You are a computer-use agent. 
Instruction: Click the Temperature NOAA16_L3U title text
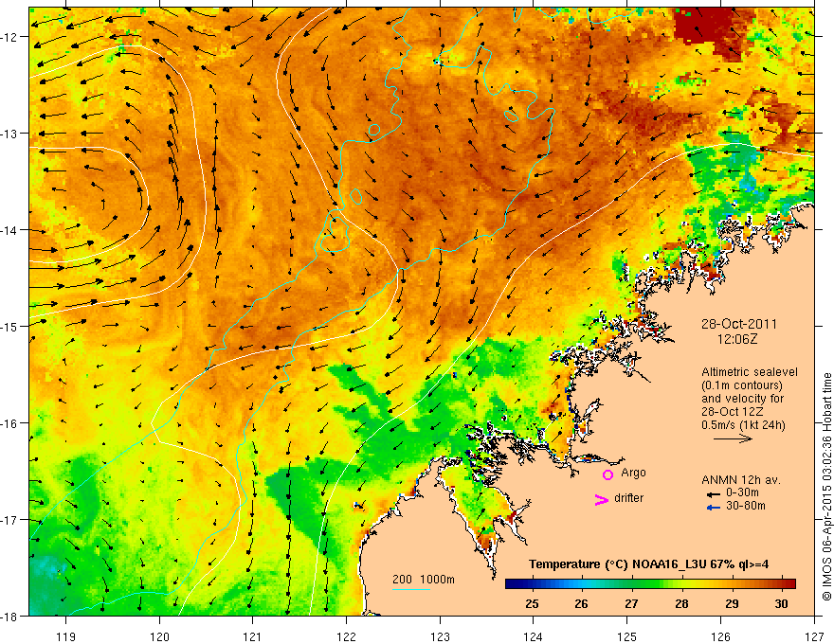[648, 564]
